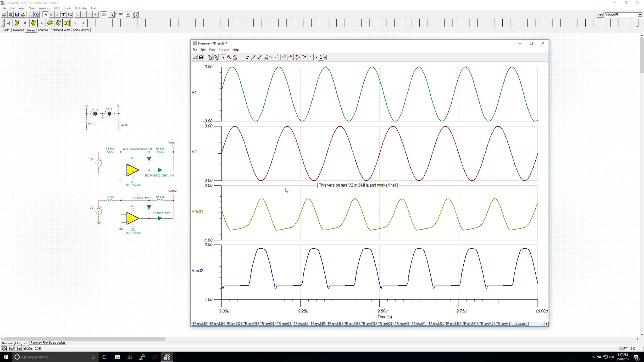
Task: Click the schematic horizontal scrollbar thumb
Action: click(x=84, y=339)
